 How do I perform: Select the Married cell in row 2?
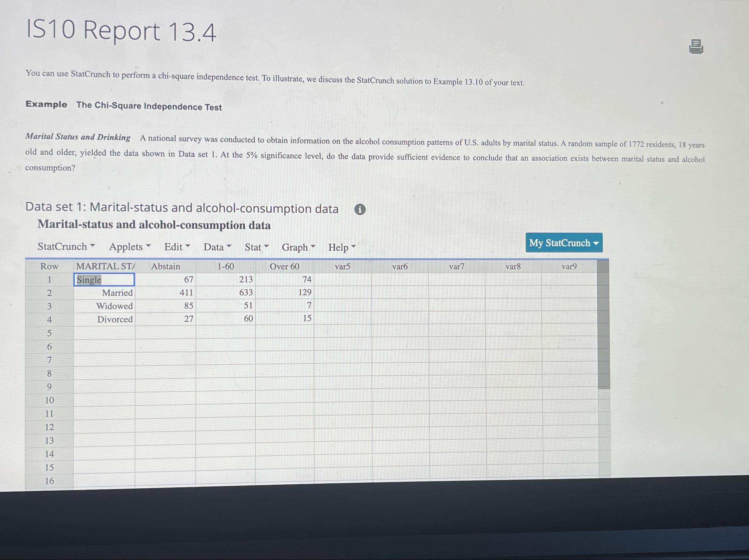(x=105, y=293)
